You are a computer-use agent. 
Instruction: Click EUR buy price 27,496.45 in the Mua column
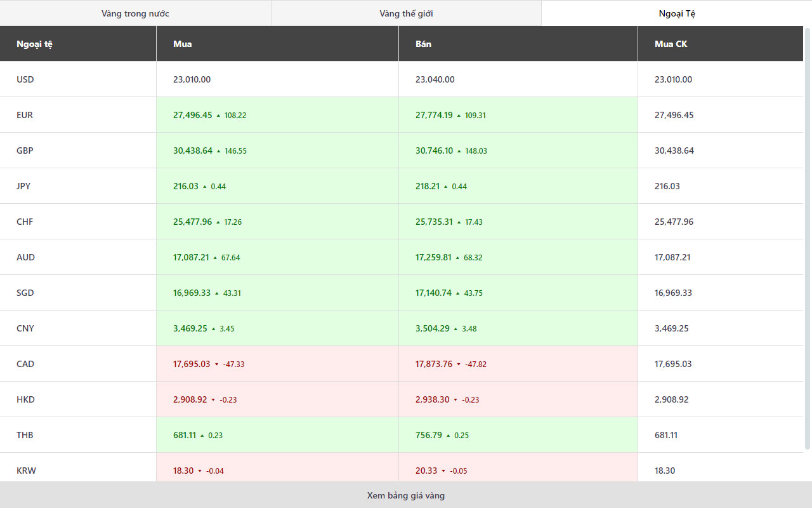[193, 115]
